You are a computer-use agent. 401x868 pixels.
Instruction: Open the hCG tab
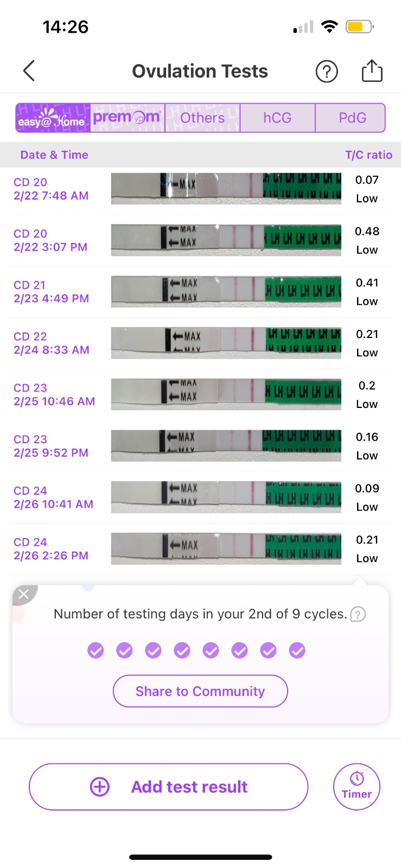pyautogui.click(x=277, y=118)
